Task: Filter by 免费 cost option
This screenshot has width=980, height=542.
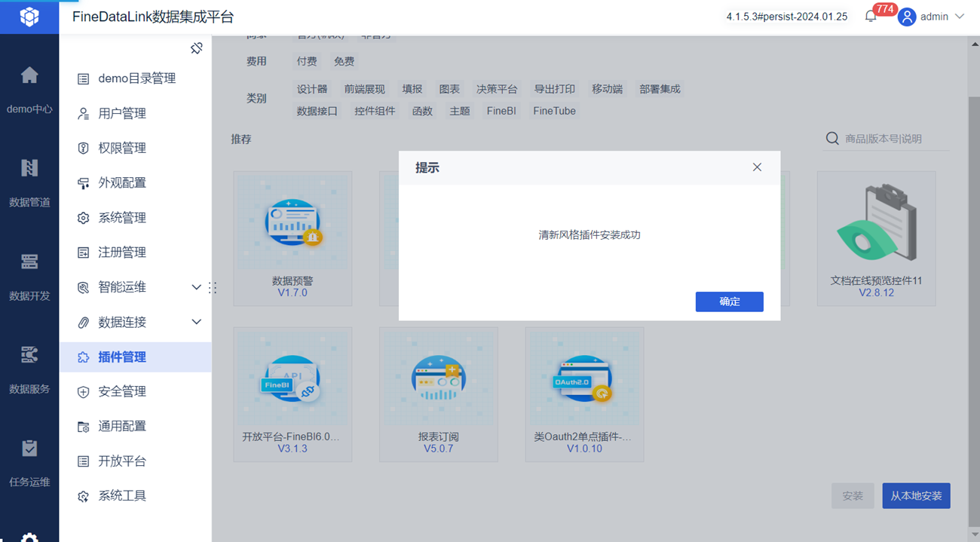Action: tap(345, 61)
